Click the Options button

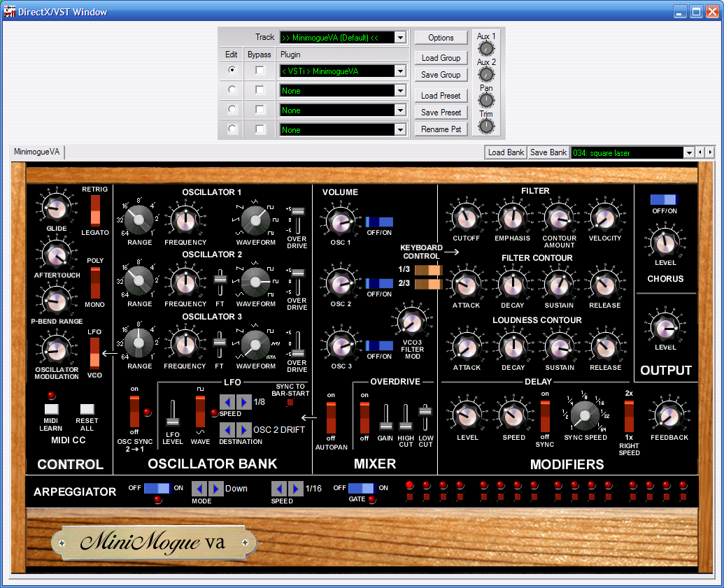click(441, 38)
